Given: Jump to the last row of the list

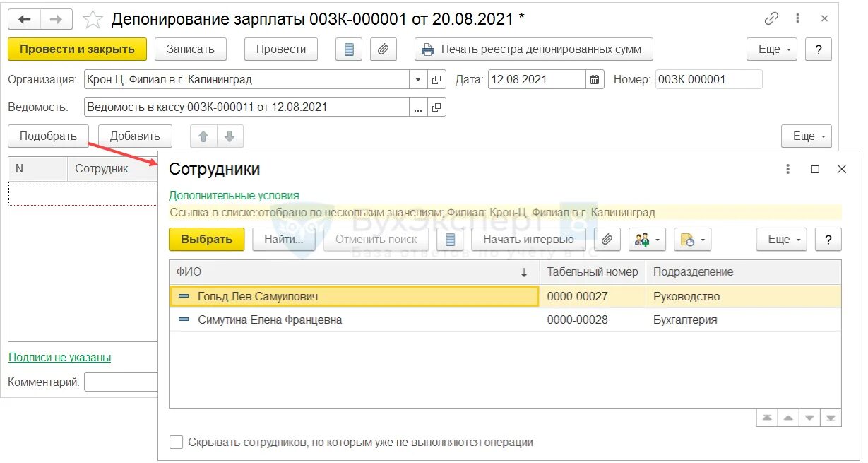Looking at the screenshot, I should coord(831,418).
